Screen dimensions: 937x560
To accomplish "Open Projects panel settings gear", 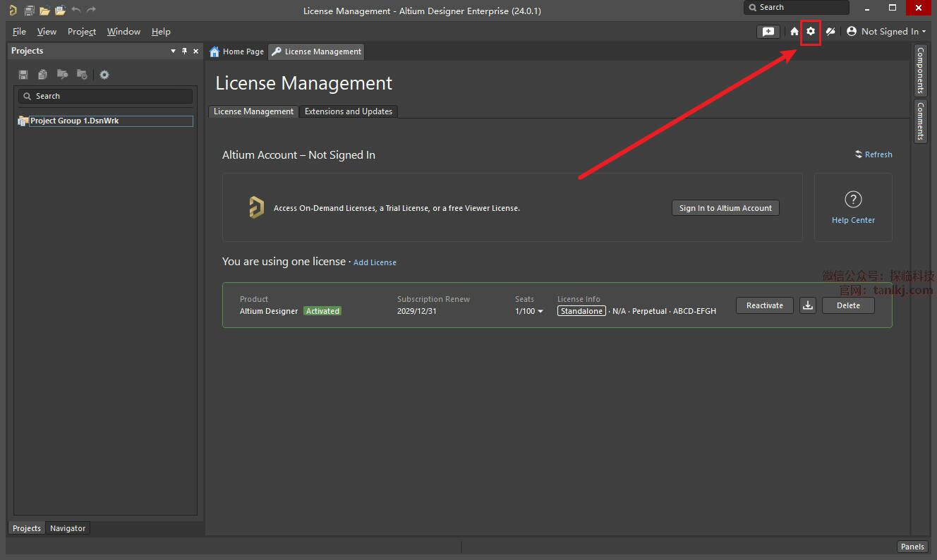I will [x=104, y=75].
